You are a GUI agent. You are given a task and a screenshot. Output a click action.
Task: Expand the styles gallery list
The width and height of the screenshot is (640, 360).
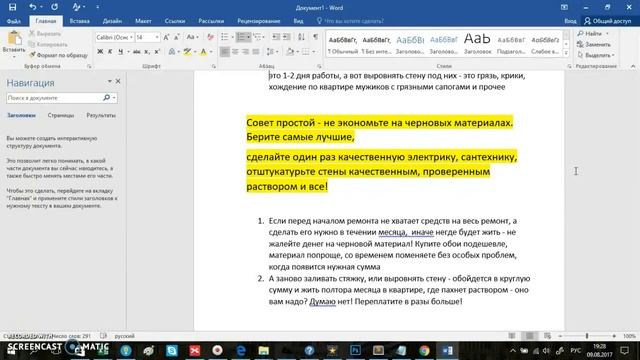566,53
